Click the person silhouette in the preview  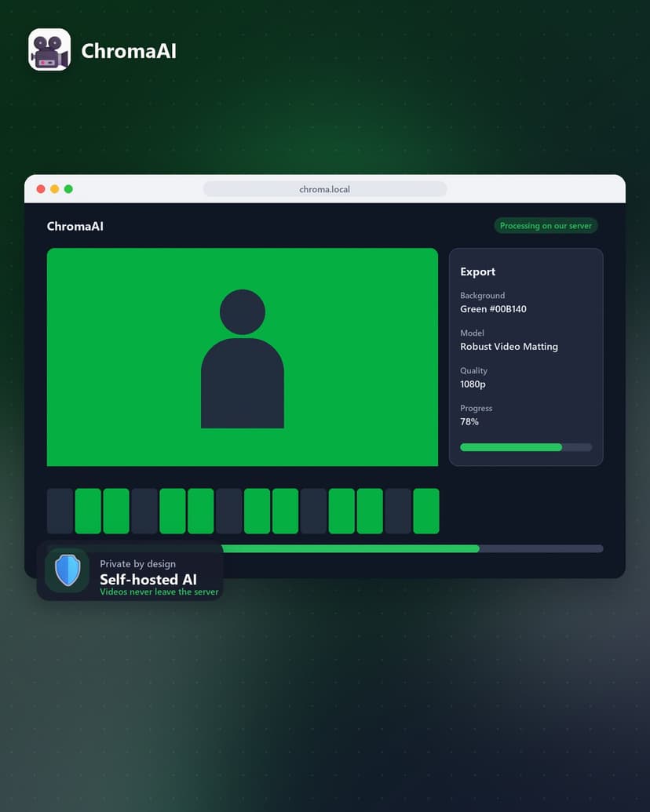[x=243, y=359]
